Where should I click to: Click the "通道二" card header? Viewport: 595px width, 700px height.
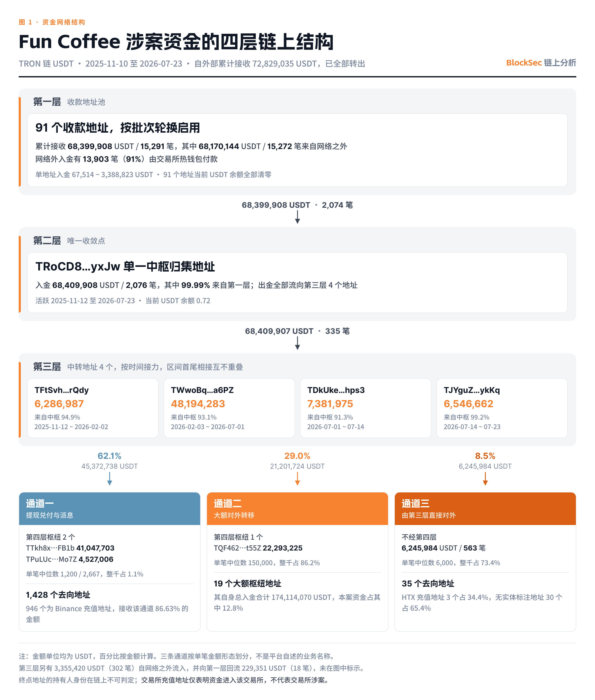pos(297,508)
